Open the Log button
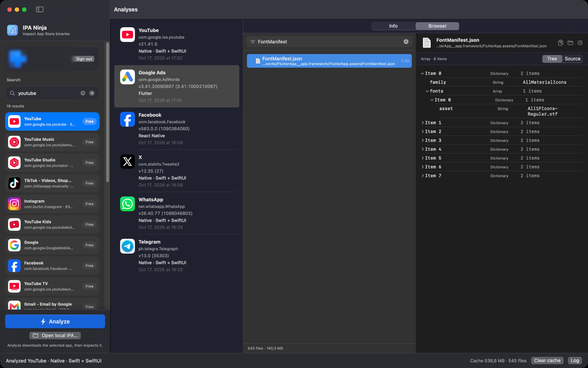 tap(575, 360)
